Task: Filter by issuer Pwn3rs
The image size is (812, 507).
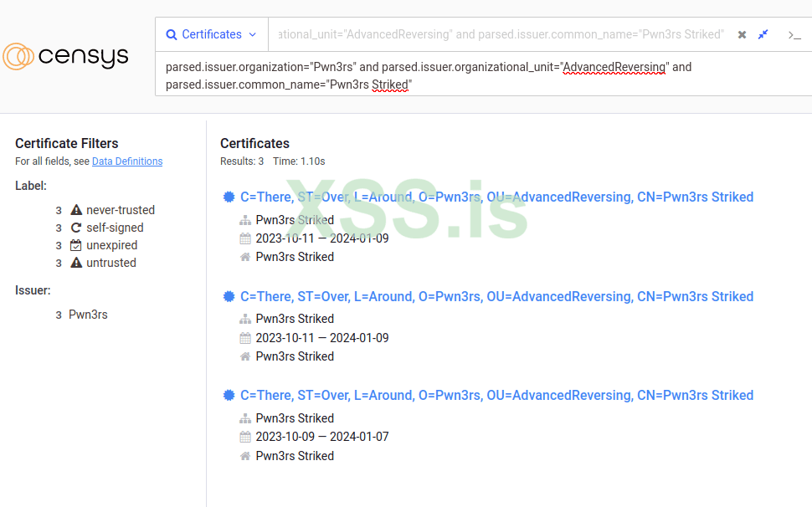Action: [x=88, y=315]
